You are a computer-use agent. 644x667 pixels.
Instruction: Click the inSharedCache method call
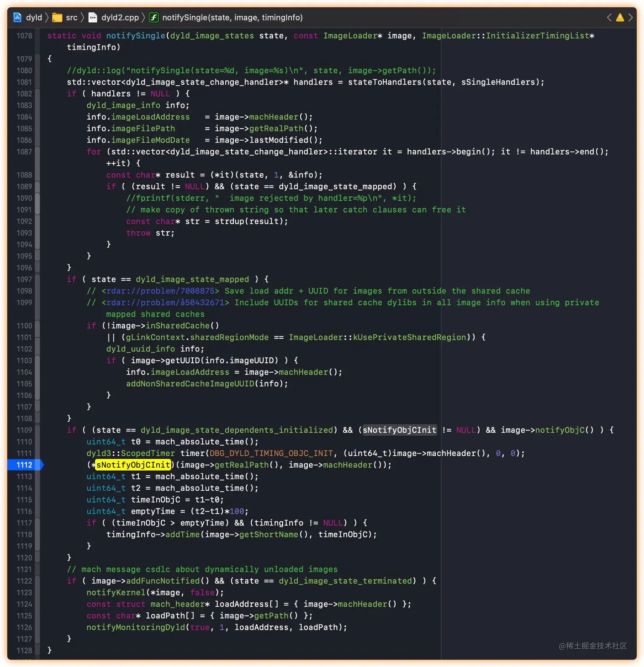pyautogui.click(x=178, y=326)
